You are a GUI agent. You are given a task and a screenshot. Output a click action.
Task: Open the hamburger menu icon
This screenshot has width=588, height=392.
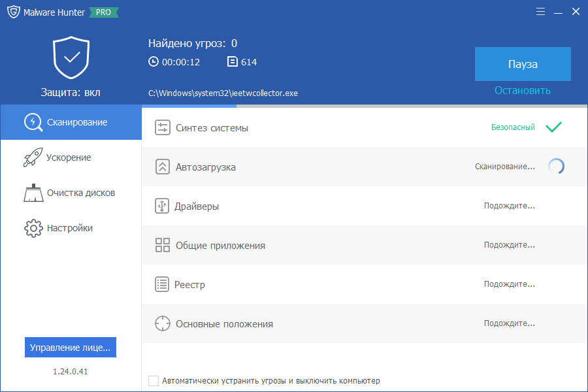pos(540,12)
